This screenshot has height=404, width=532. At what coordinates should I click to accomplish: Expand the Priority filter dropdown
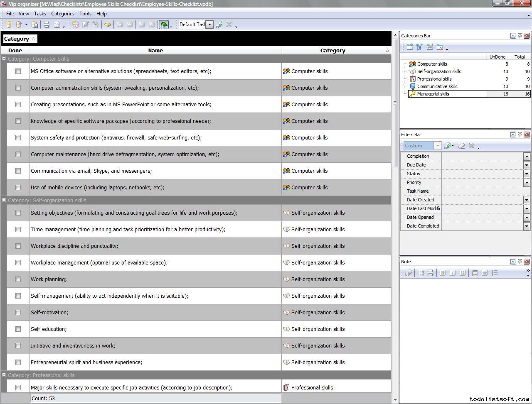click(x=527, y=183)
